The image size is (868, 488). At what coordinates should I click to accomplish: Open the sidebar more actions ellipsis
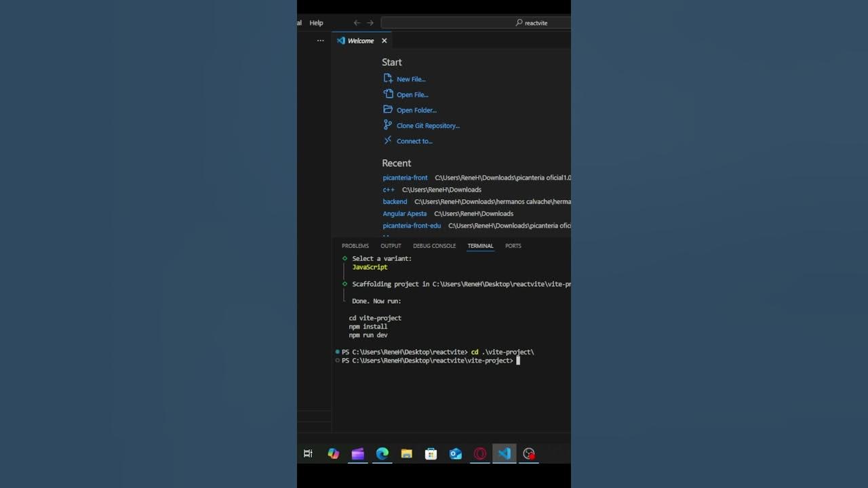click(x=321, y=41)
